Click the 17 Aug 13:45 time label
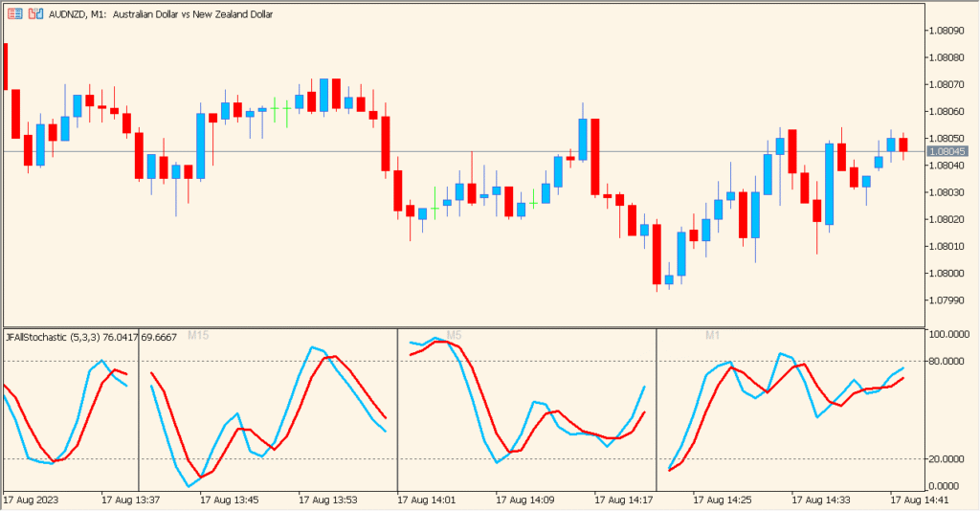Image resolution: width=980 pixels, height=511 pixels. click(x=230, y=500)
